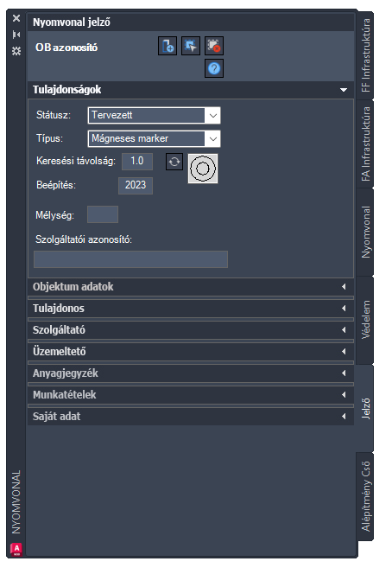Click the add new marker object icon

(x=168, y=46)
